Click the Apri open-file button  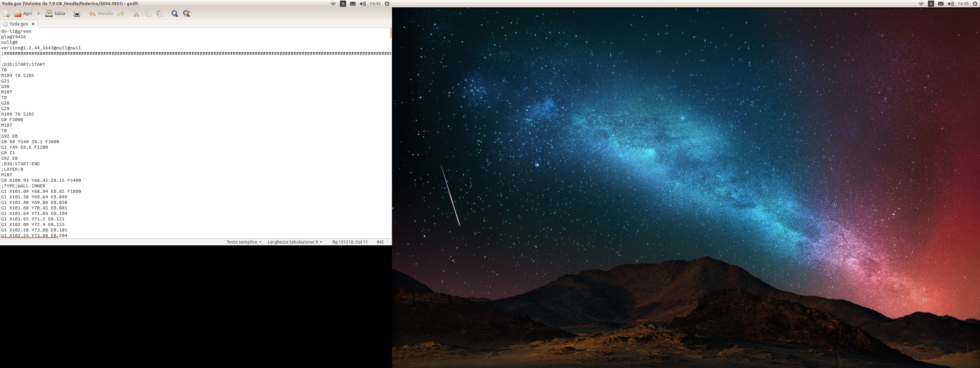[x=23, y=14]
